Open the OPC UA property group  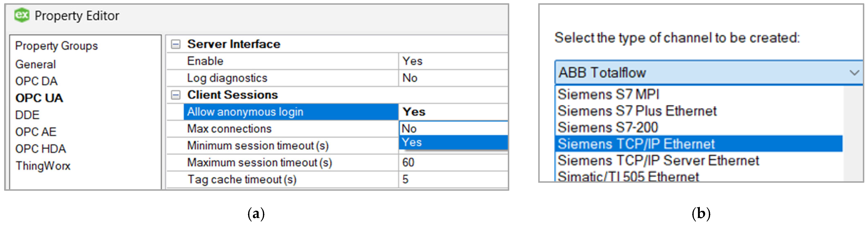coord(39,98)
